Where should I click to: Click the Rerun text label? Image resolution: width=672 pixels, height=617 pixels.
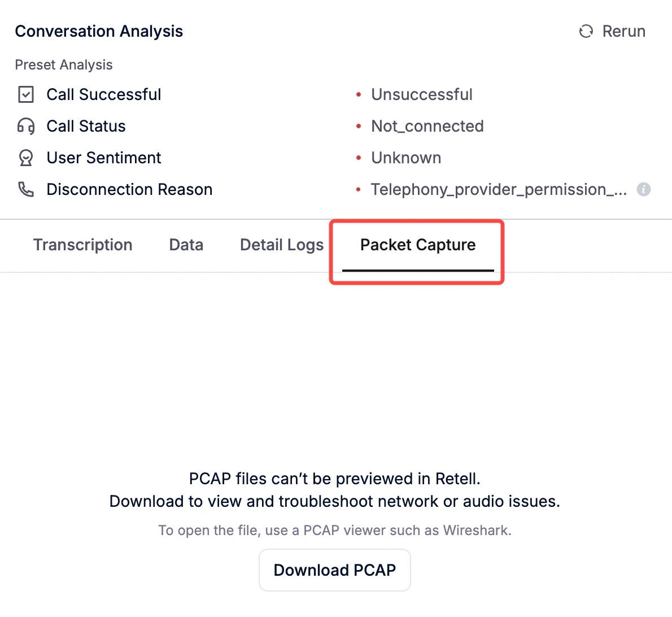tap(623, 31)
